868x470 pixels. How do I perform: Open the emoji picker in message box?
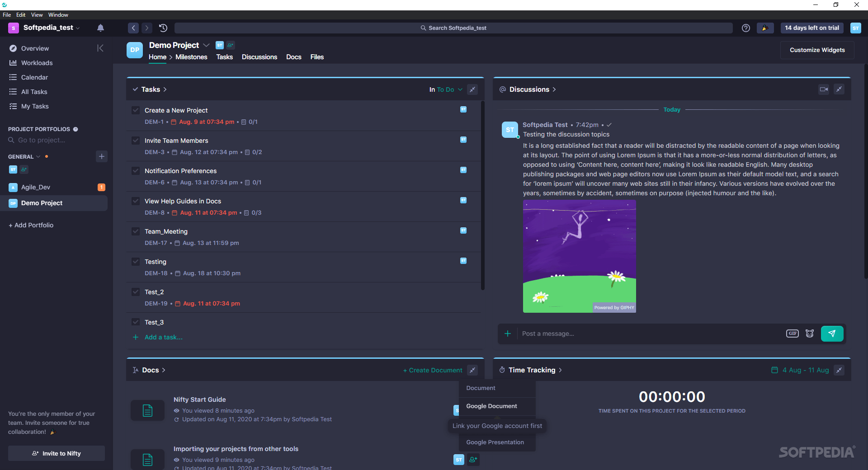click(810, 334)
